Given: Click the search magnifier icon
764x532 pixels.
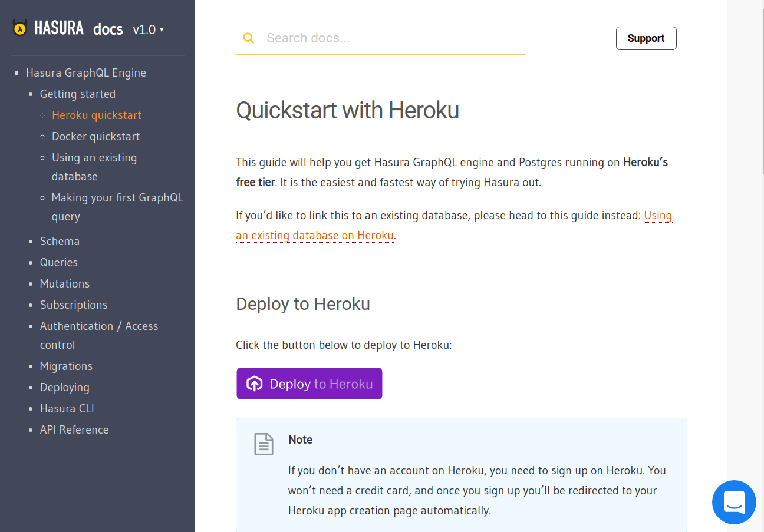Looking at the screenshot, I should (x=249, y=38).
